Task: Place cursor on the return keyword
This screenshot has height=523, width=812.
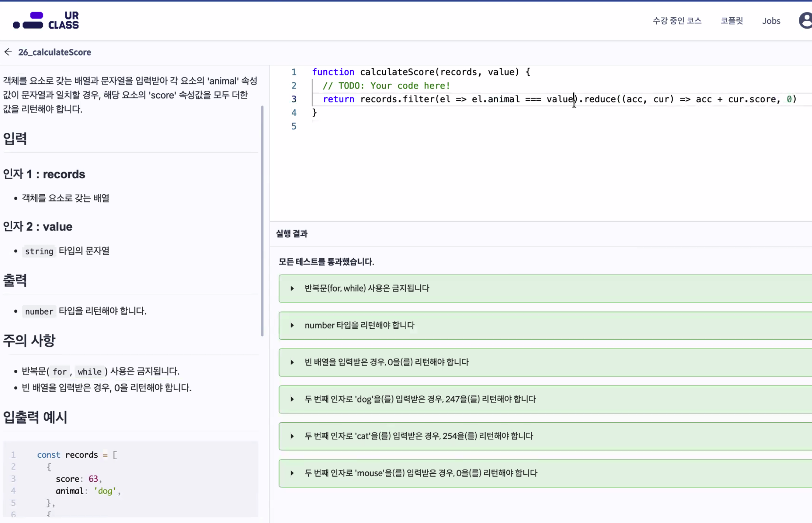Action: pyautogui.click(x=338, y=99)
